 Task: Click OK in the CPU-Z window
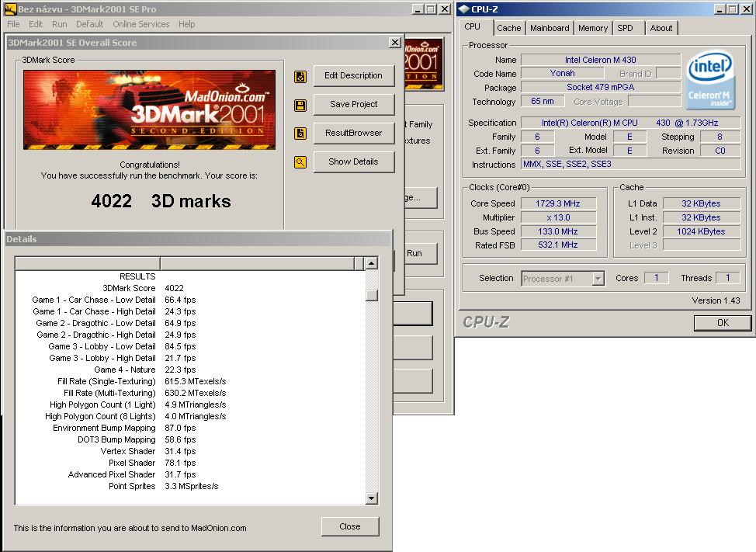click(723, 323)
